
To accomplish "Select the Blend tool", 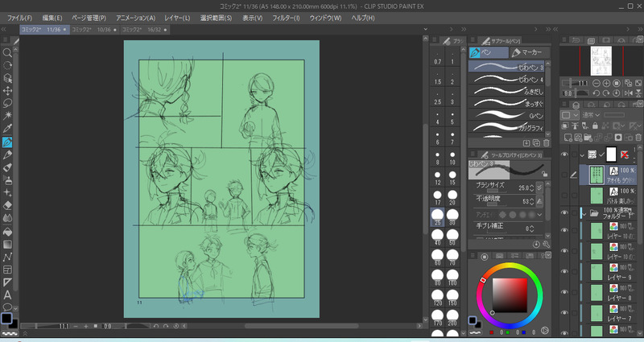I will pos(7,218).
